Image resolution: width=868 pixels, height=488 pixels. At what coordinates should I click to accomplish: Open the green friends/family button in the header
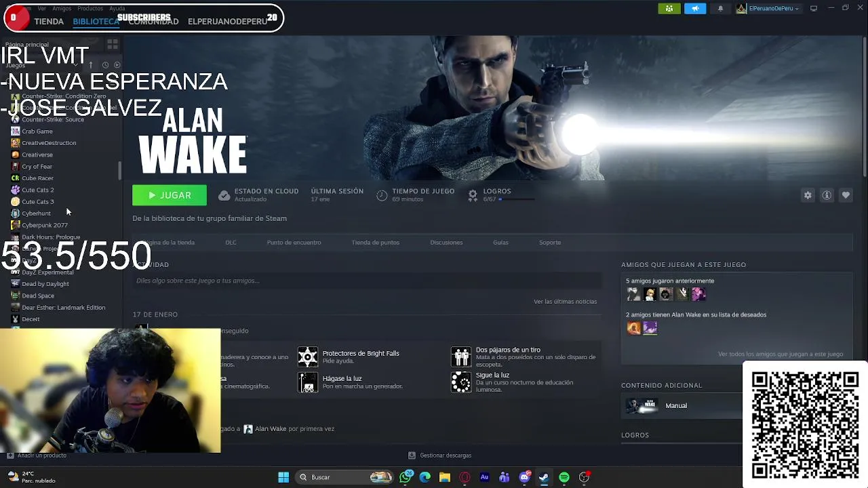pos(669,8)
